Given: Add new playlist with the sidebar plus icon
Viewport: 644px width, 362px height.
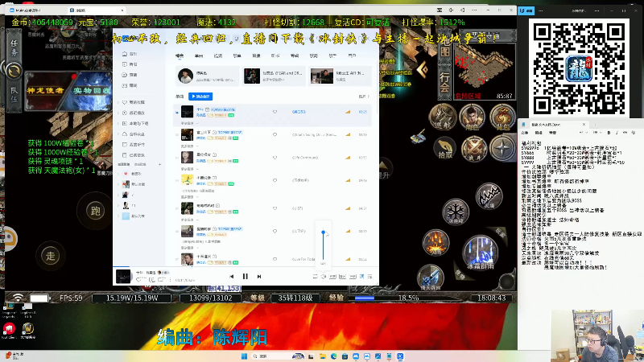Looking at the screenshot, I should click(159, 164).
